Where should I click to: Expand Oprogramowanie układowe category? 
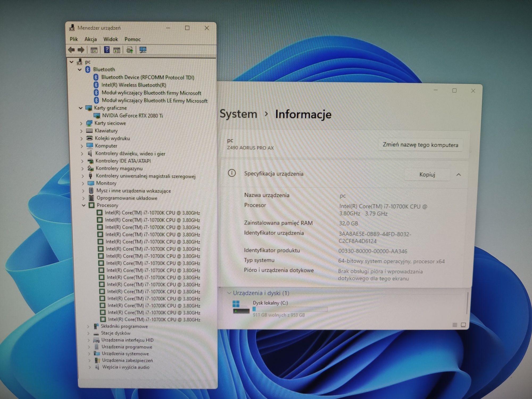tap(83, 198)
